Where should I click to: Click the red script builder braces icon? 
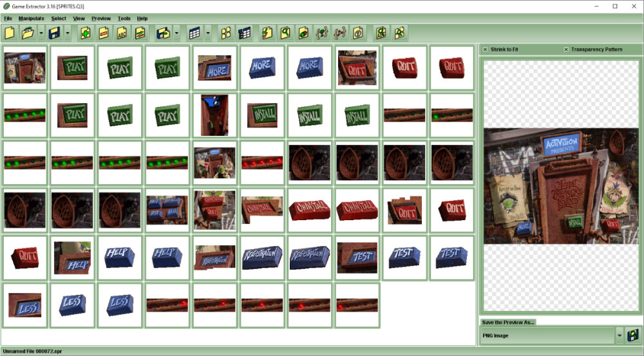pos(339,33)
